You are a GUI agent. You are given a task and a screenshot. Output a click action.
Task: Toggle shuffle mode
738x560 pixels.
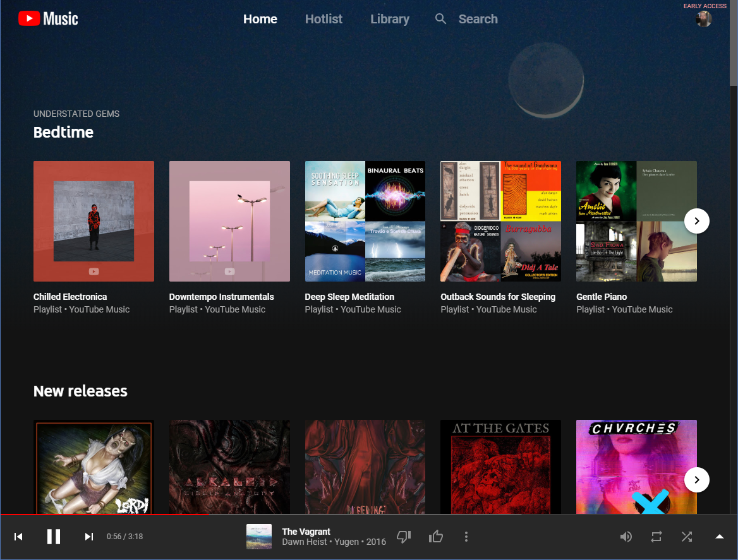[687, 537]
